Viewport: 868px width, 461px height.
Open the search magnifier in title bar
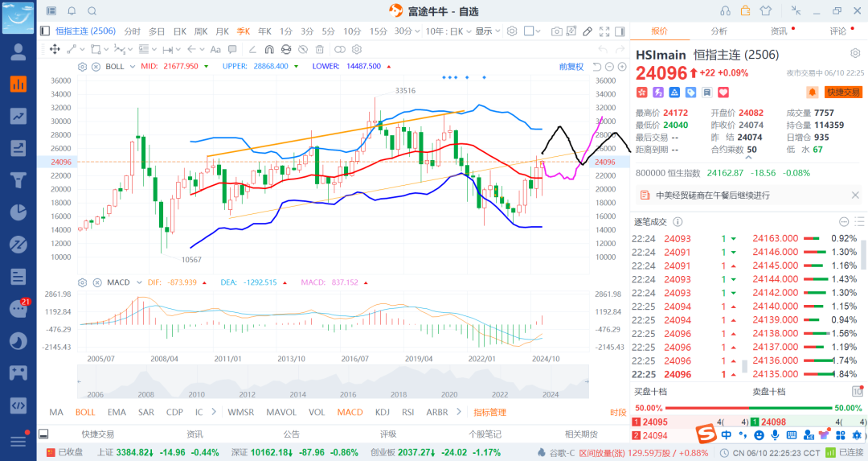tap(92, 10)
